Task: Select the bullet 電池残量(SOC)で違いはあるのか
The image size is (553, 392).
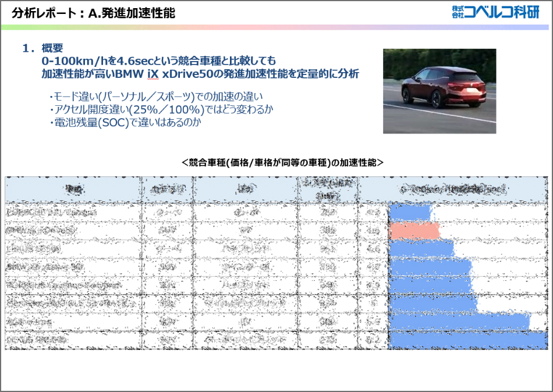Action: 125,122
